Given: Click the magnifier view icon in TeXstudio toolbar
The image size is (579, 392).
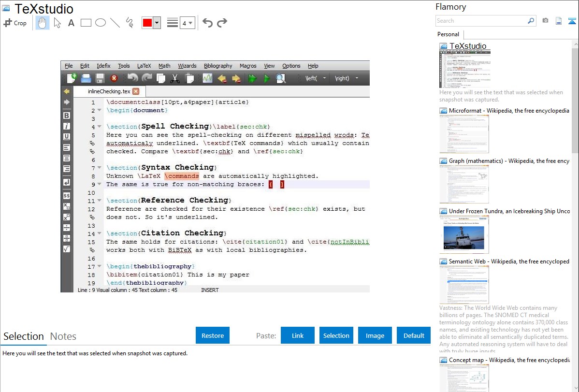Looking at the screenshot, I should click(281, 78).
